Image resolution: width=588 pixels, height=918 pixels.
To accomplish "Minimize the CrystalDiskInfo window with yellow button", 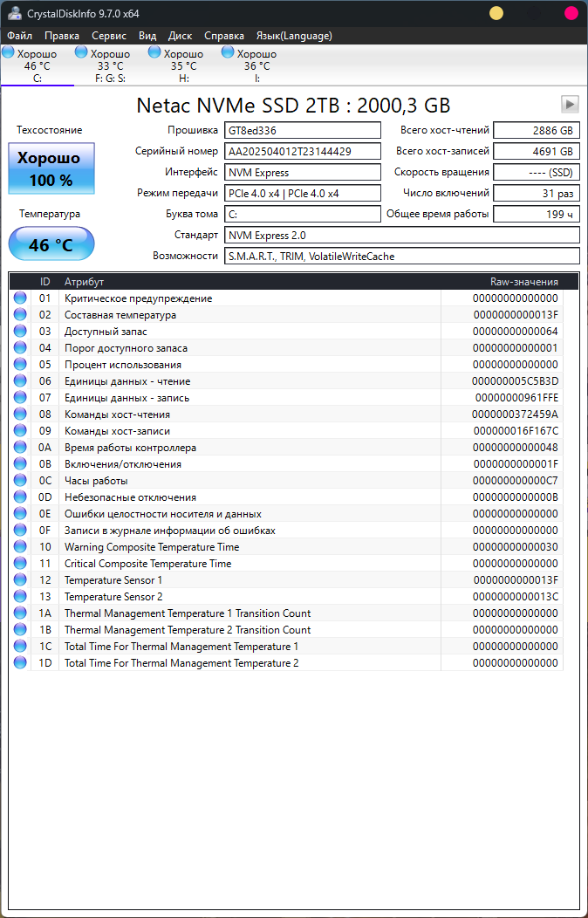I will pos(496,13).
